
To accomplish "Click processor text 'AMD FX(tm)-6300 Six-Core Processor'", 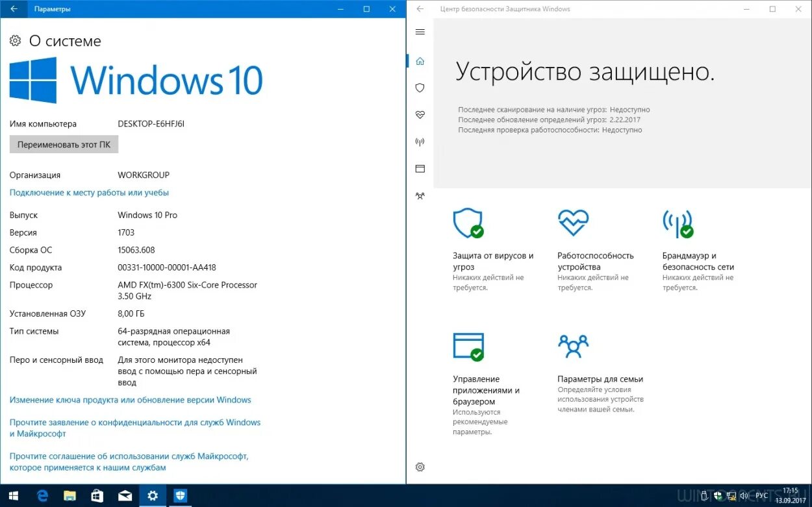I will pyautogui.click(x=187, y=285).
